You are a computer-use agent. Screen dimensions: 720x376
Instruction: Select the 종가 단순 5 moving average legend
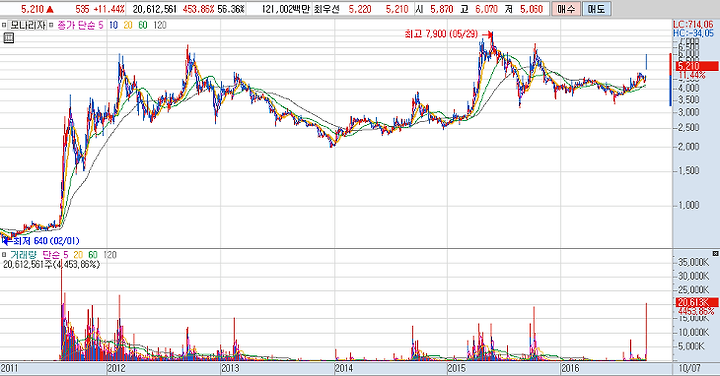[x=80, y=25]
